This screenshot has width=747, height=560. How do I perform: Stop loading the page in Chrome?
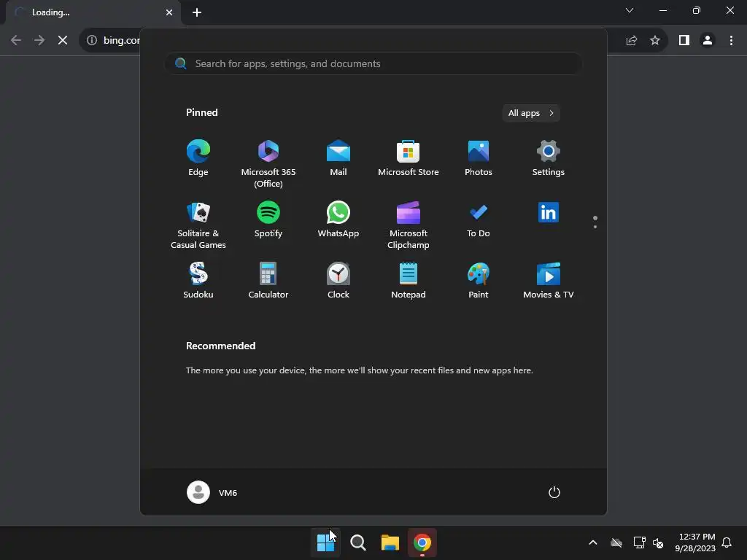pyautogui.click(x=63, y=40)
